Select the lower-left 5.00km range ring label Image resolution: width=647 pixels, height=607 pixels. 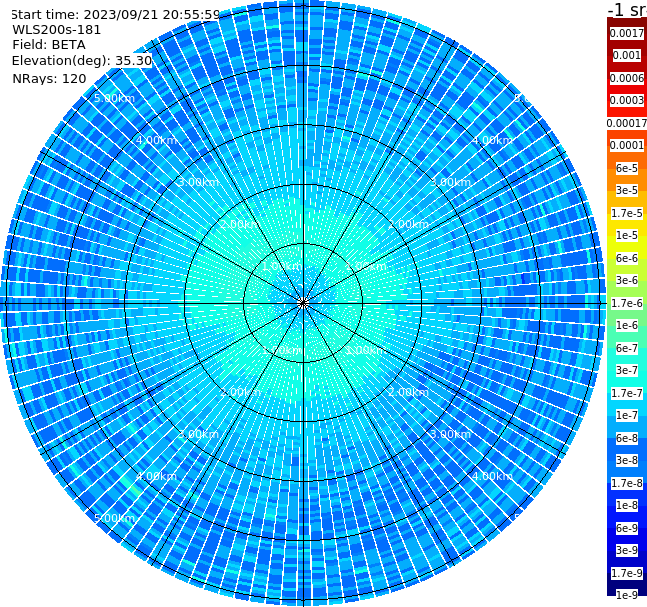coord(114,518)
